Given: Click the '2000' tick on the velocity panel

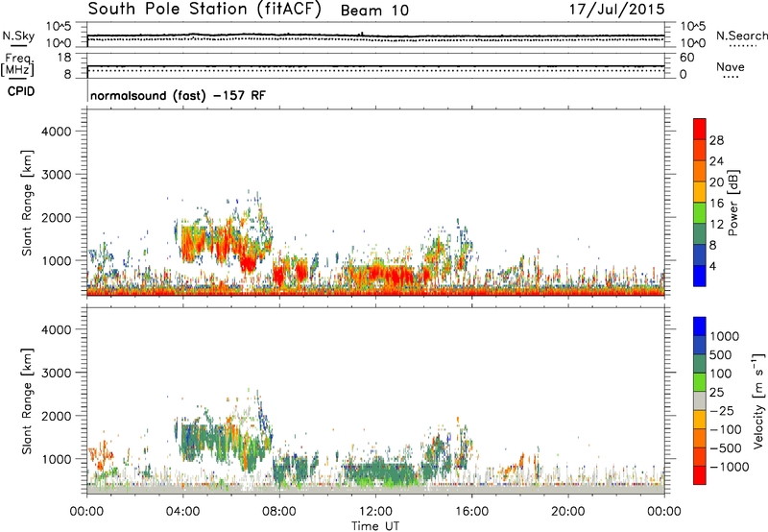Looking at the screenshot, I should point(56,416).
